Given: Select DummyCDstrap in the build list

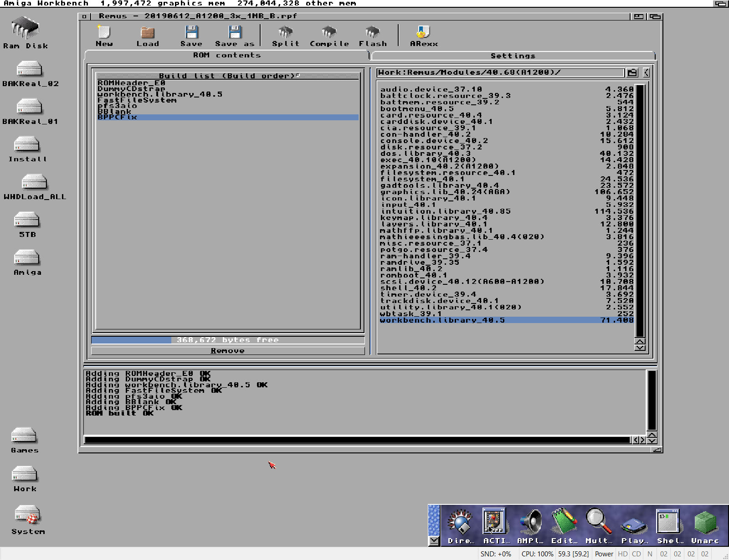Looking at the screenshot, I should coord(227,89).
